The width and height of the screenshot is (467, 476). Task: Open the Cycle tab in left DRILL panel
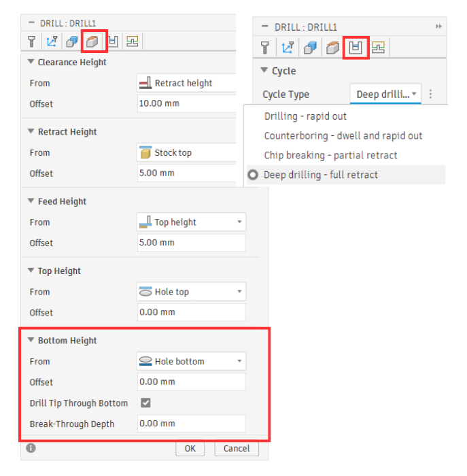pyautogui.click(x=113, y=41)
